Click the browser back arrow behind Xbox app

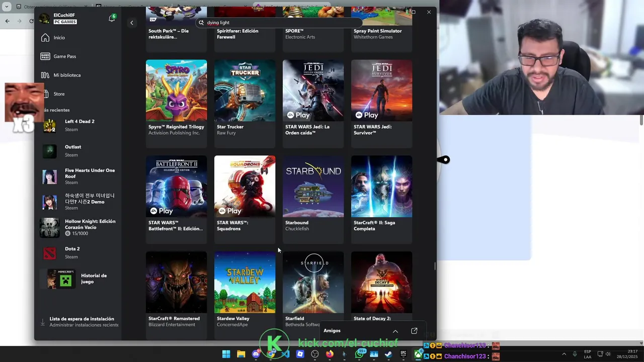pos(7,21)
